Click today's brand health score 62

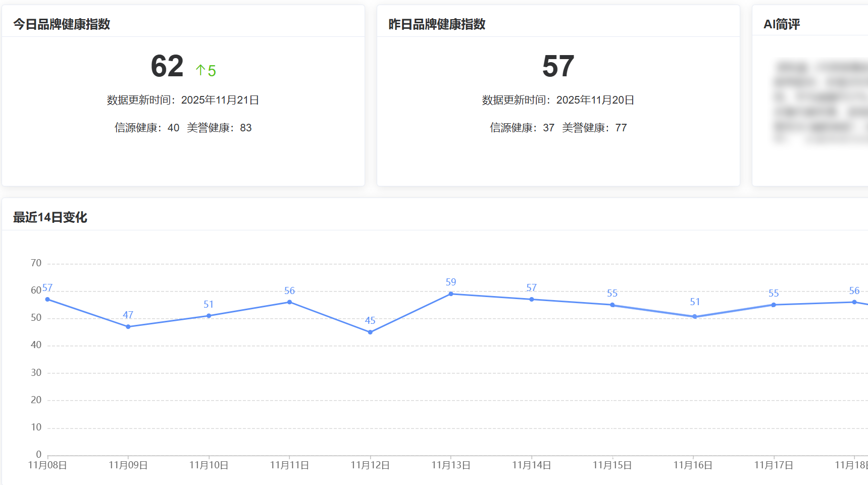(x=167, y=66)
